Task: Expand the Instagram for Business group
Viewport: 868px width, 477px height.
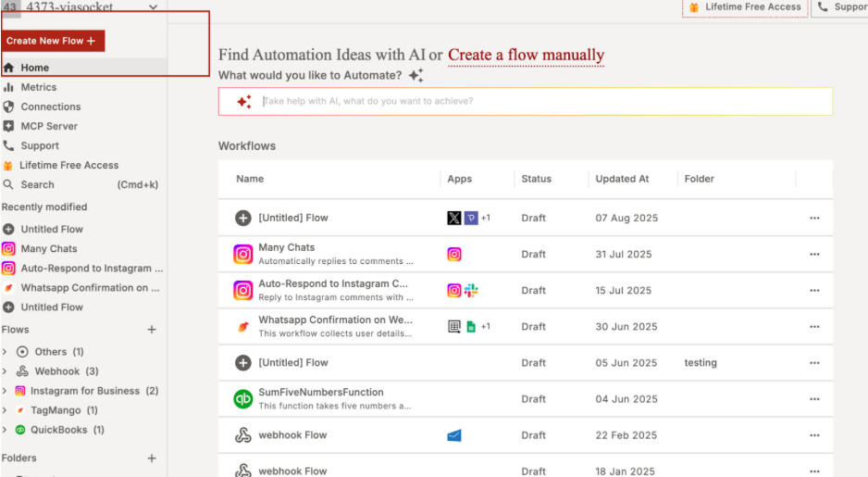Action: pos(6,391)
